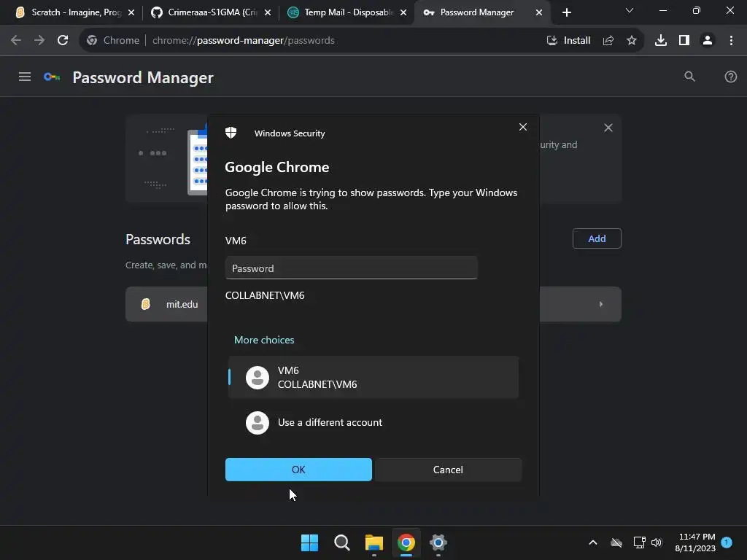Focus the Windows Password input field

(x=351, y=268)
